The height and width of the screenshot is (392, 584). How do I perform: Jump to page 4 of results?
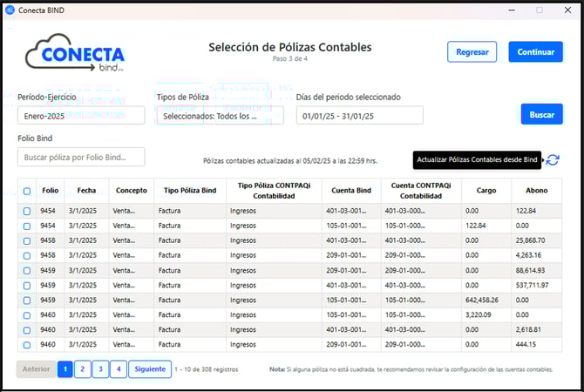click(x=118, y=369)
